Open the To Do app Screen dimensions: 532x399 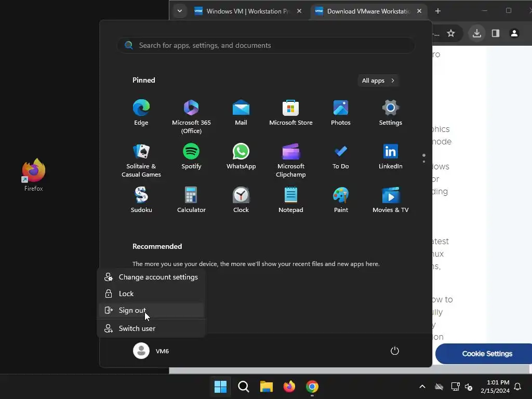(341, 156)
